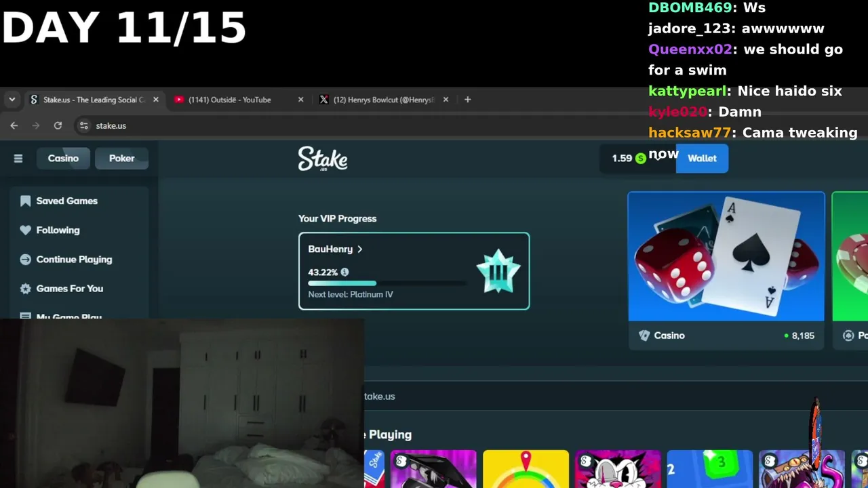View site information for stake.us
This screenshot has height=488, width=868.
click(x=84, y=125)
